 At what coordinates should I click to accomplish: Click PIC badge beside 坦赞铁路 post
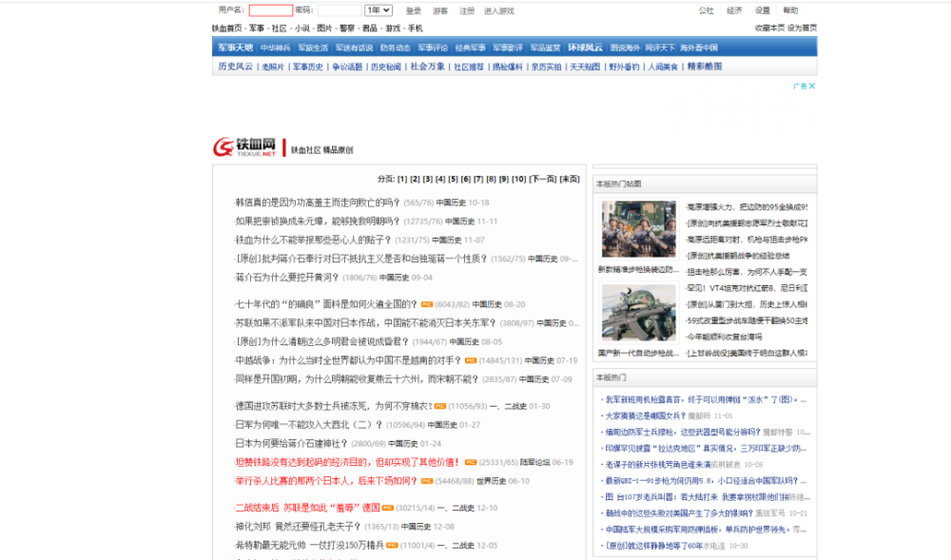[x=470, y=462]
